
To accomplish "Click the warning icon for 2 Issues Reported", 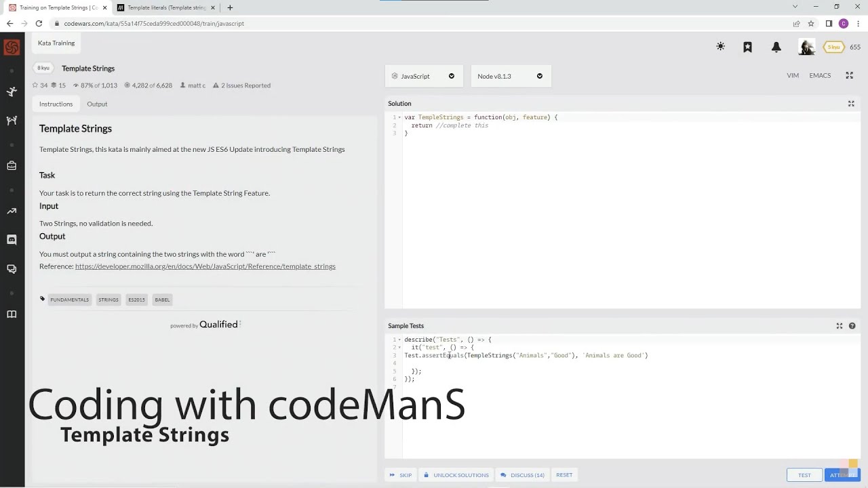I will point(216,85).
